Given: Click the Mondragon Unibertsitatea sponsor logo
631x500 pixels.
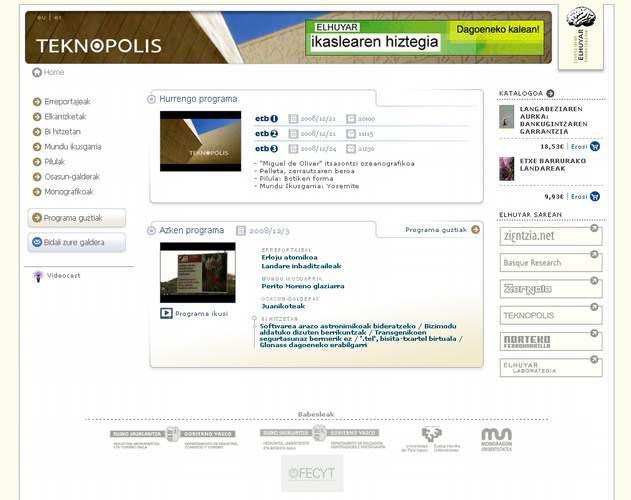Looking at the screenshot, I should 497,440.
